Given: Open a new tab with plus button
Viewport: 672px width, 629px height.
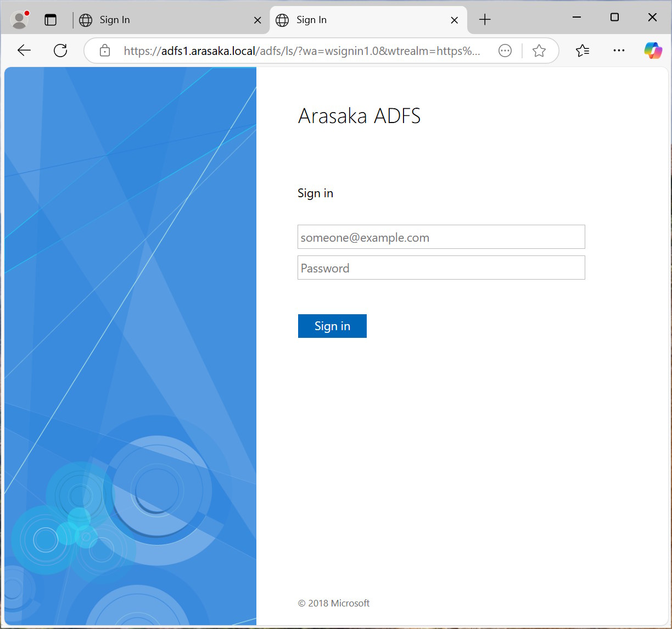Looking at the screenshot, I should pos(484,20).
